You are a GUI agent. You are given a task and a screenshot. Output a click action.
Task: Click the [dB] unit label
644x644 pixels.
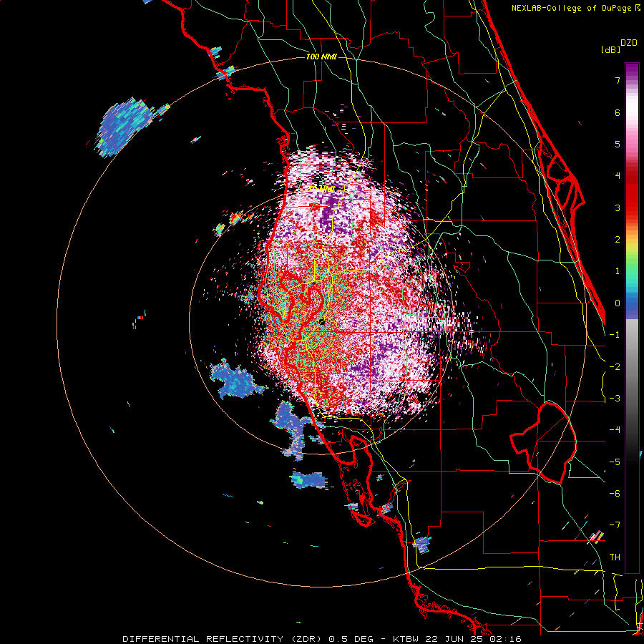pyautogui.click(x=611, y=49)
